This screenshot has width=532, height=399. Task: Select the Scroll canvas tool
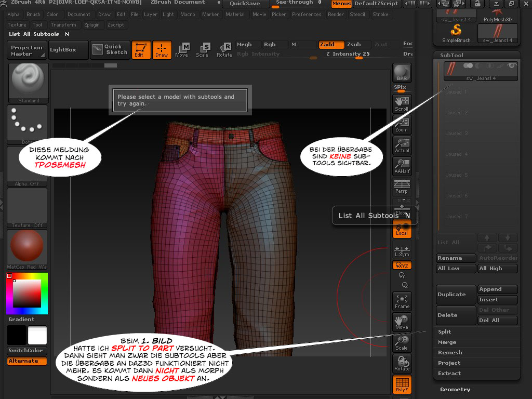pyautogui.click(x=402, y=103)
